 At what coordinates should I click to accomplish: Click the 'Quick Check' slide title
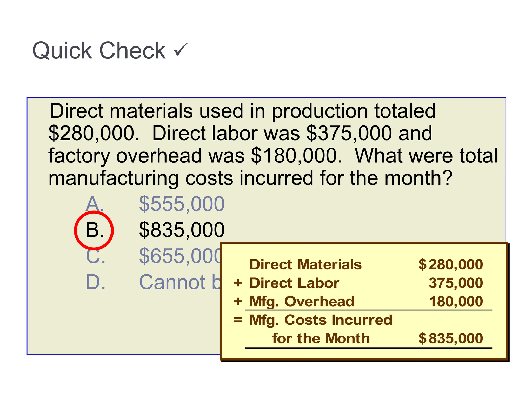[x=99, y=51]
